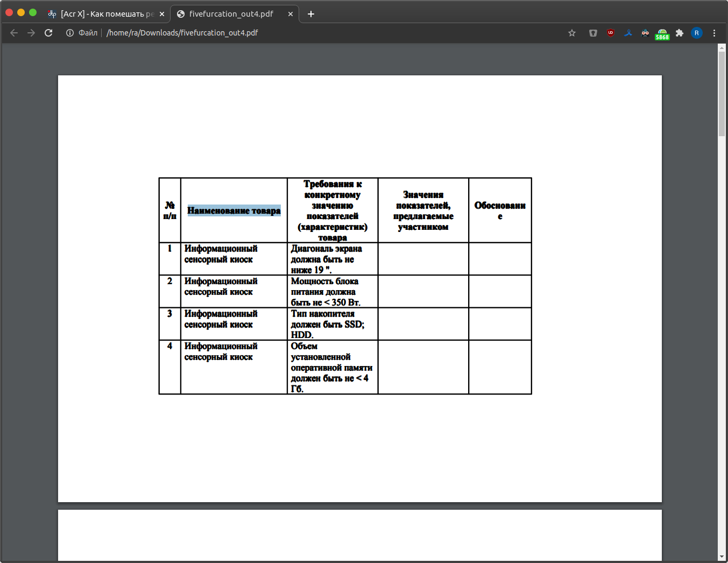Click the 'Обоснование' column header
This screenshot has height=563, width=728.
point(500,210)
